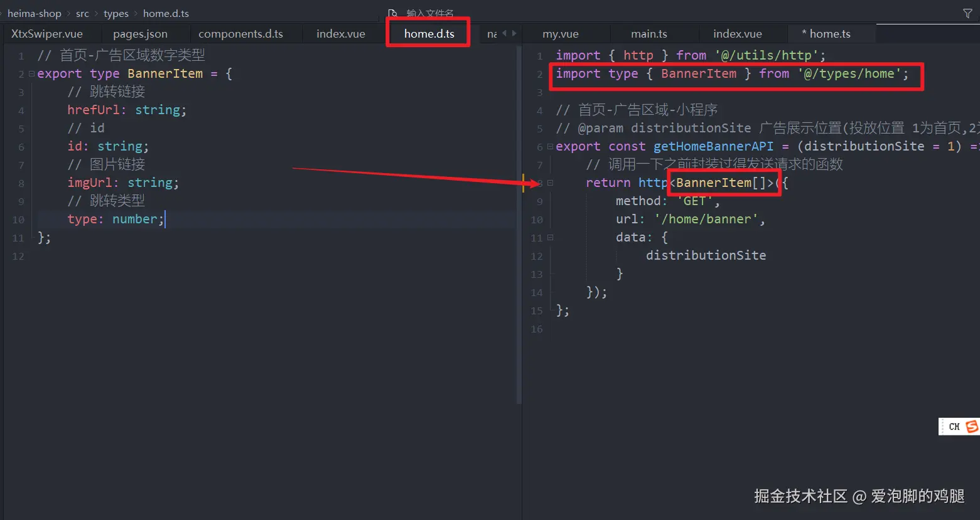The image size is (980, 520).
Task: Click the '// 跳转链接' comment
Action: tap(106, 92)
